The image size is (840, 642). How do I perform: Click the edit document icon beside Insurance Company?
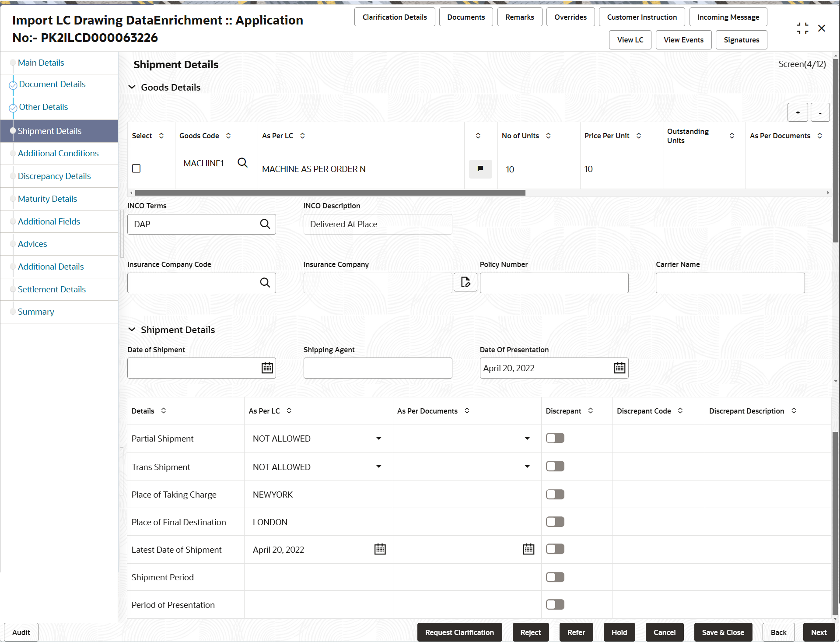(x=465, y=282)
